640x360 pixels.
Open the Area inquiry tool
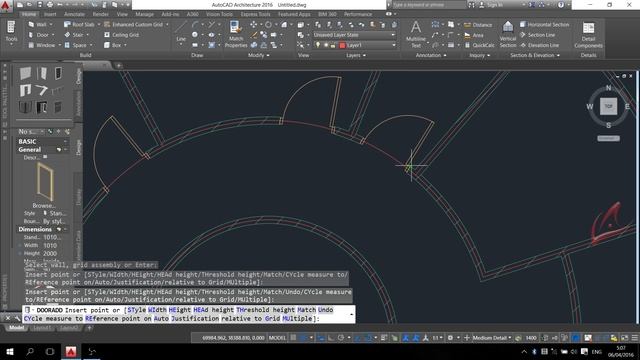473,36
